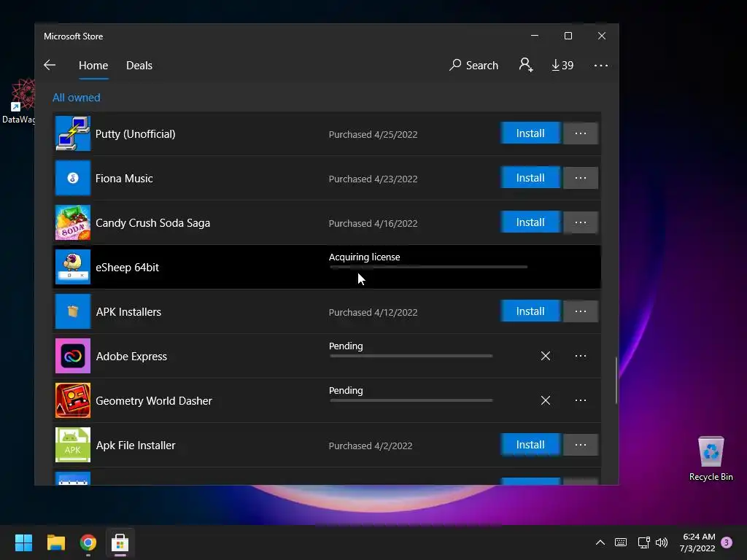This screenshot has height=560, width=747.
Task: Cancel the Geometry World Dasher download
Action: pyautogui.click(x=546, y=400)
